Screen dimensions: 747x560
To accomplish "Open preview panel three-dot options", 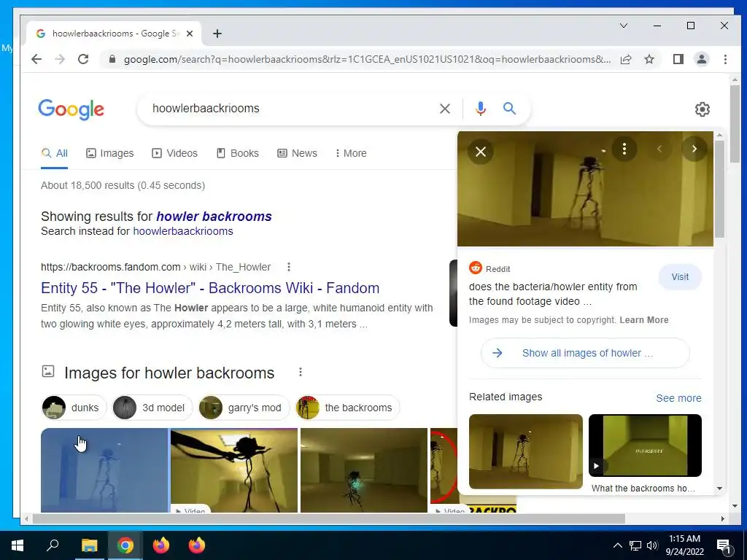I will [624, 149].
